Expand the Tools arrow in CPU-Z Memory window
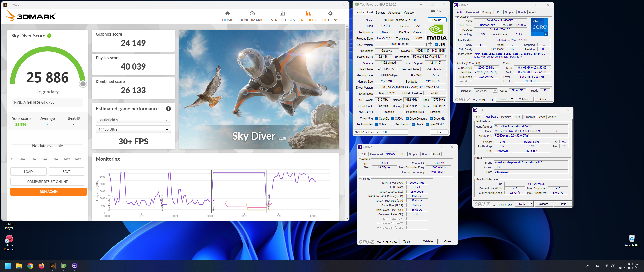Viewport: 644px width, 272px height. (416, 241)
